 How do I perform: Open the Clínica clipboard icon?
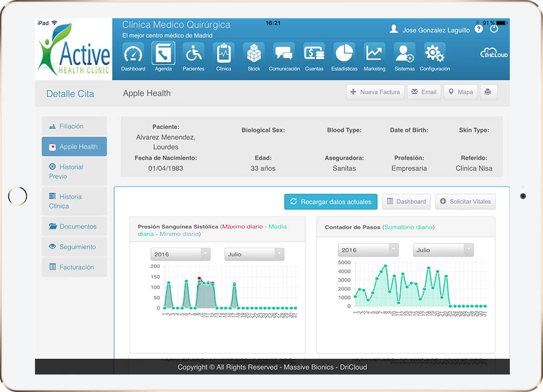[224, 54]
